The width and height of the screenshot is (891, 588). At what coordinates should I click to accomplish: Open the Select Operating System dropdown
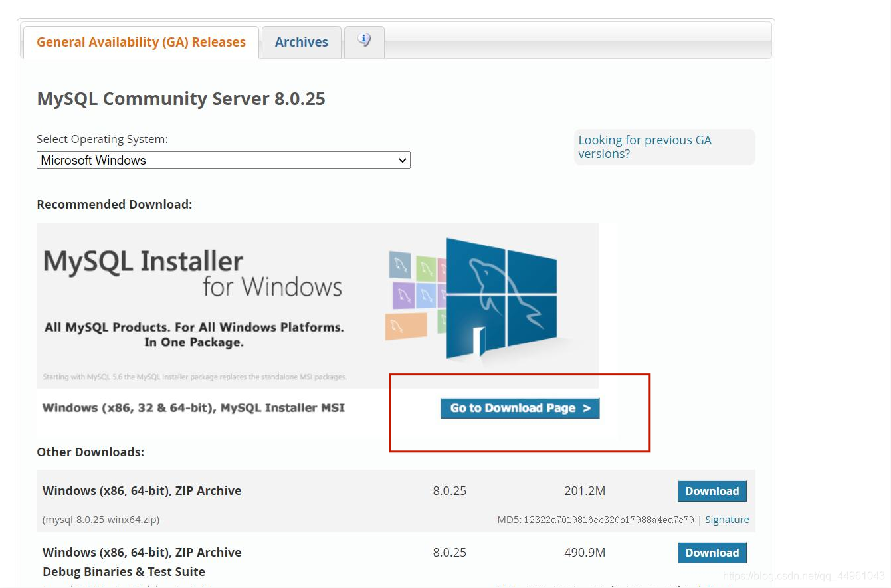(x=223, y=160)
